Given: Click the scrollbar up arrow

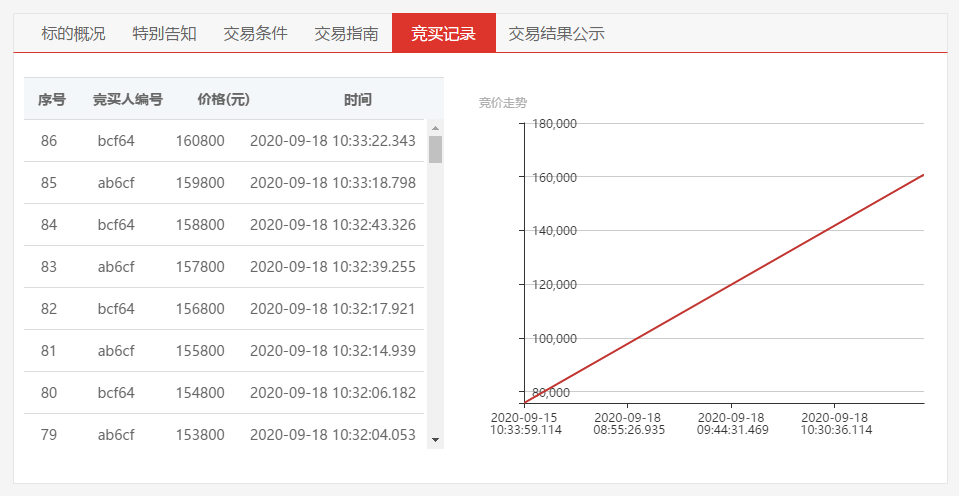Looking at the screenshot, I should pyautogui.click(x=435, y=128).
